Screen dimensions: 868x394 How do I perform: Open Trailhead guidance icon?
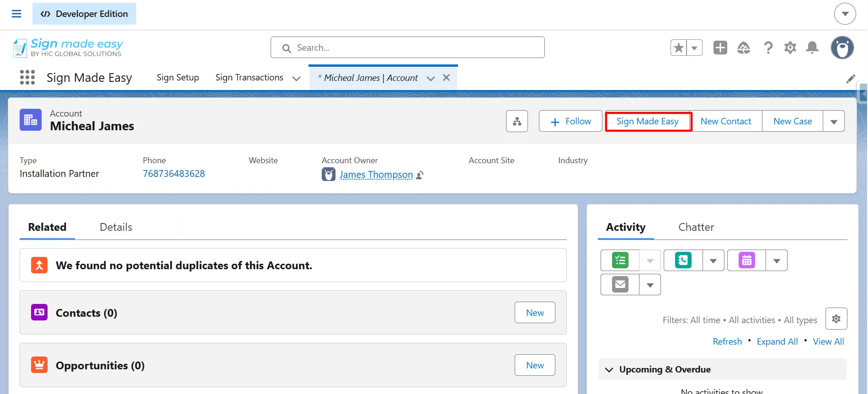[x=744, y=48]
